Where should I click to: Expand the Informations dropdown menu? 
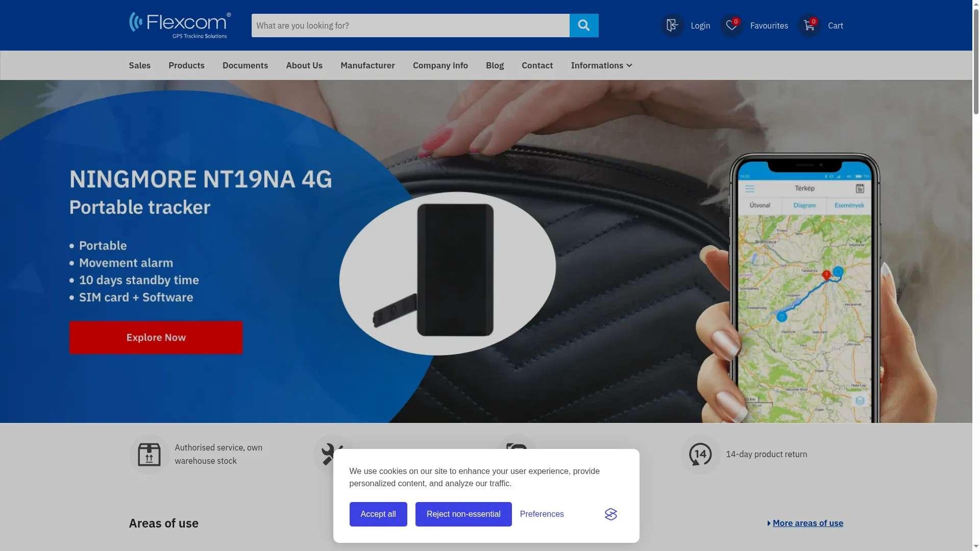[x=601, y=65]
